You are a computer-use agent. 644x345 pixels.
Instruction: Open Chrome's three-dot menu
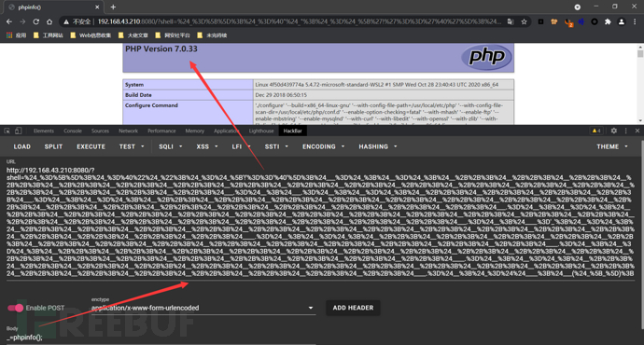coord(635,21)
